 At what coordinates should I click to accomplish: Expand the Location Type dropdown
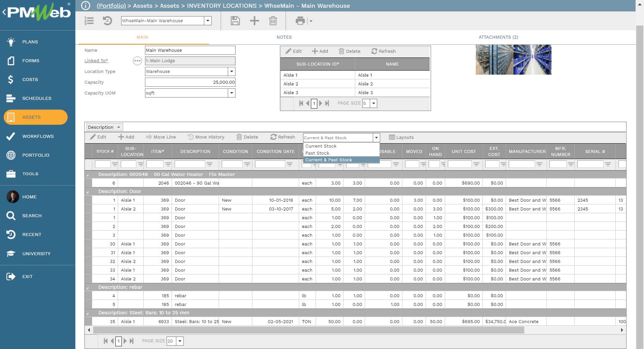tap(231, 72)
